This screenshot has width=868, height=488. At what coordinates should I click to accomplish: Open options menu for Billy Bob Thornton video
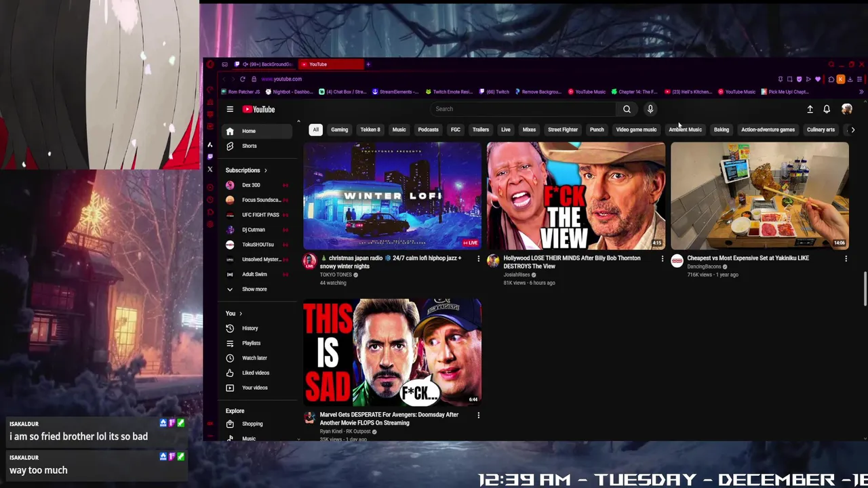click(x=663, y=258)
